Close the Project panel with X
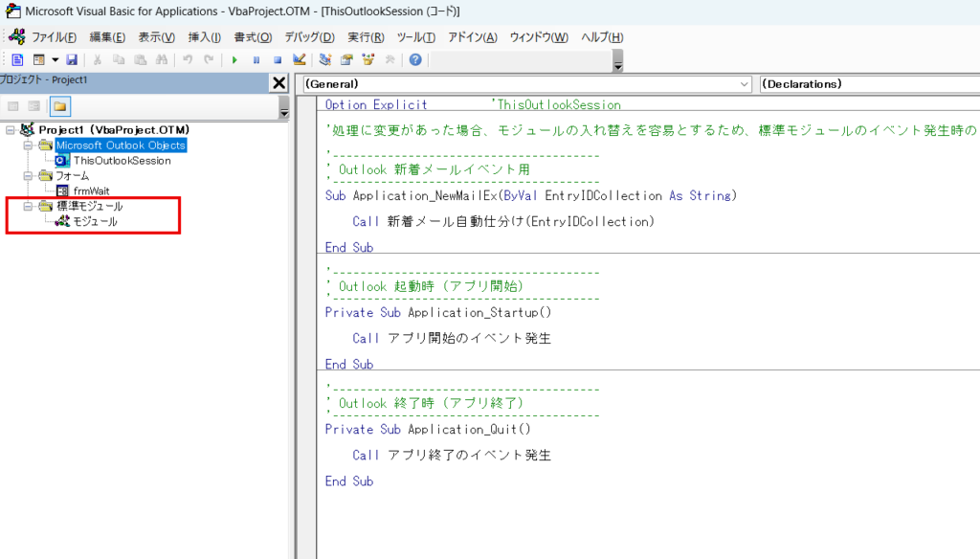This screenshot has width=980, height=559. (278, 83)
